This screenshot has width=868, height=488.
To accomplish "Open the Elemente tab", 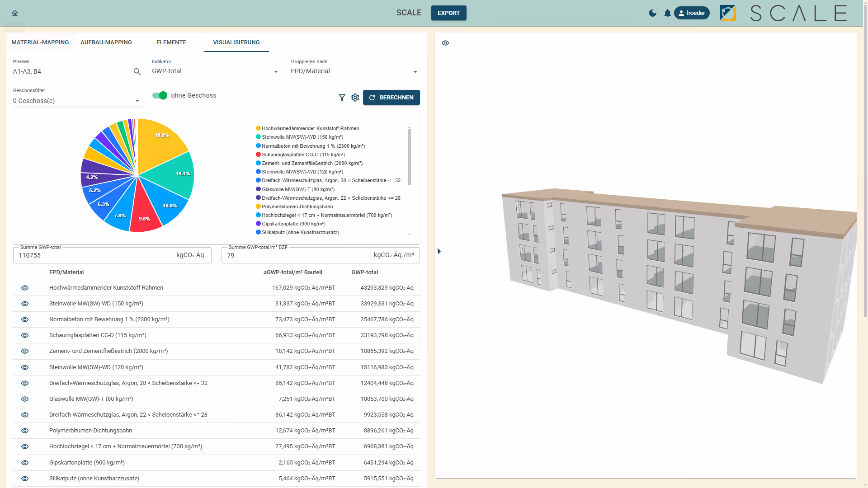I will [x=171, y=42].
